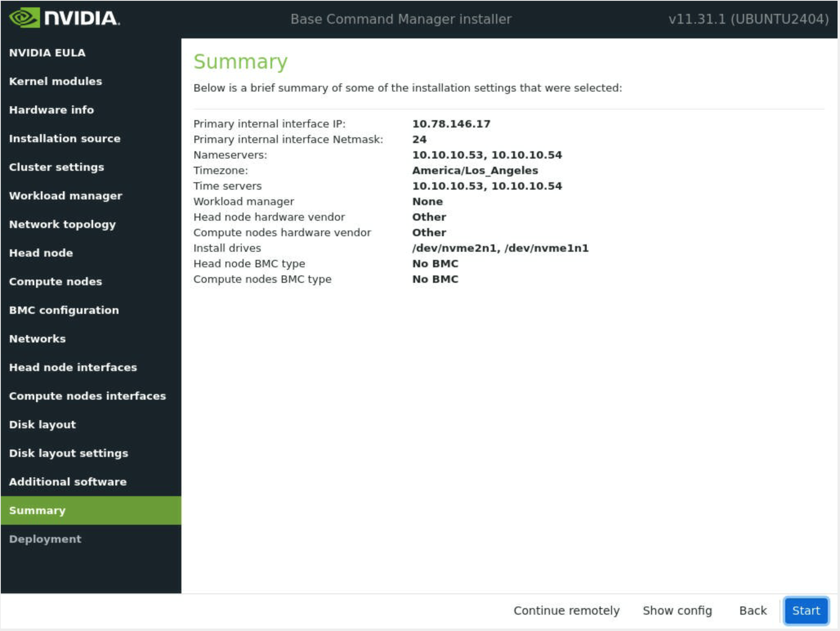Viewport: 840px width, 631px height.
Task: Select Hardware info in sidebar
Action: pos(51,110)
